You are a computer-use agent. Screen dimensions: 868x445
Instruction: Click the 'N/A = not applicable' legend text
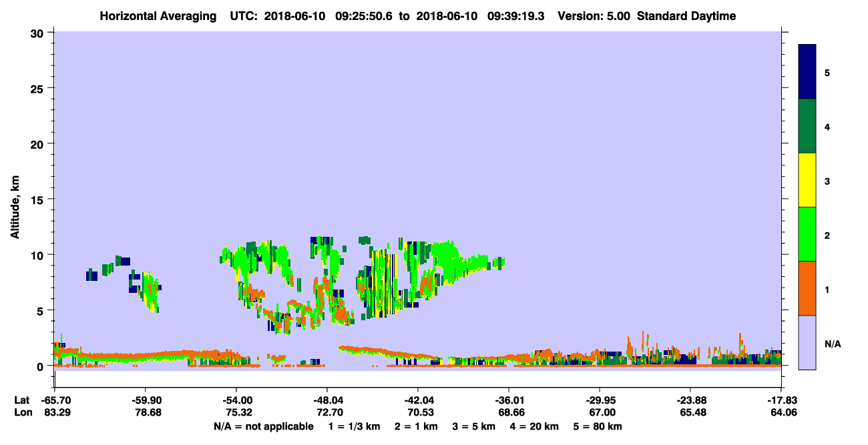[x=263, y=426]
